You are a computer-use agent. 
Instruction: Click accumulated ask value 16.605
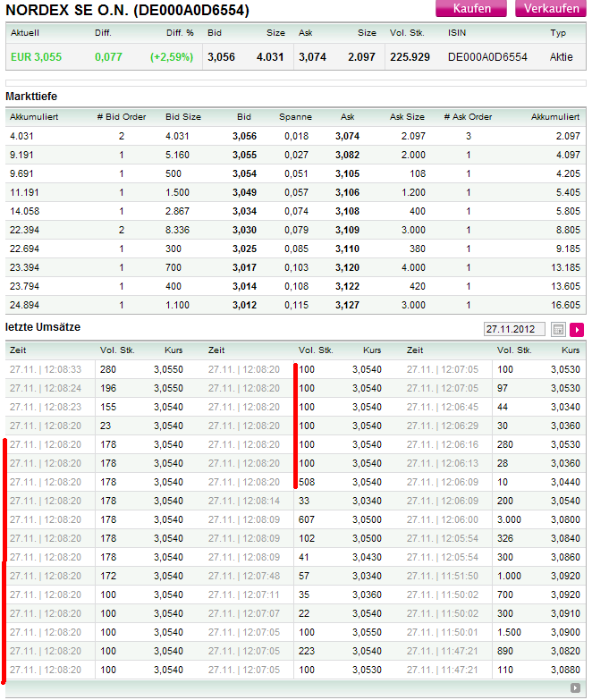click(566, 305)
